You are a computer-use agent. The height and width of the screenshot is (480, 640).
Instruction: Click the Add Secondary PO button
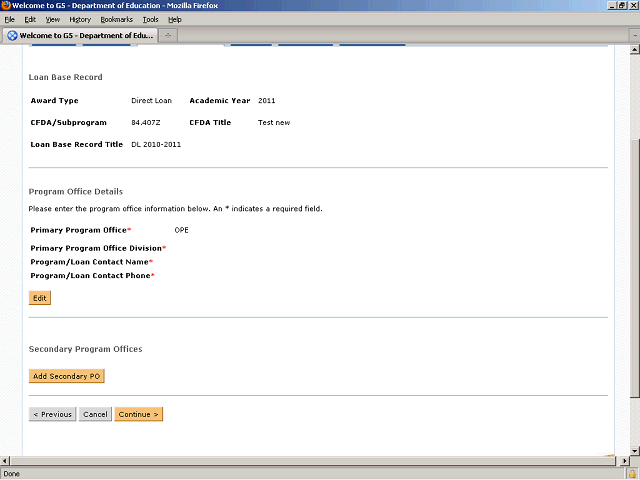point(67,376)
